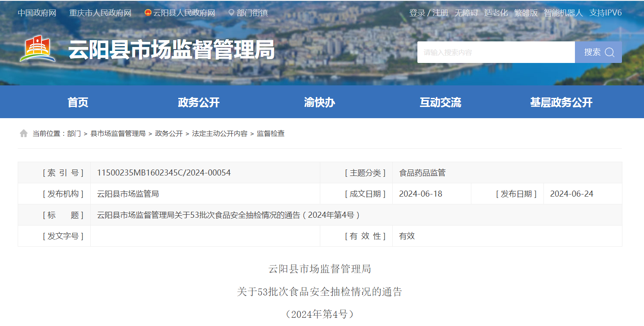Click the 成文日期 value 2024-06-18
The image size is (644, 326).
tap(420, 194)
